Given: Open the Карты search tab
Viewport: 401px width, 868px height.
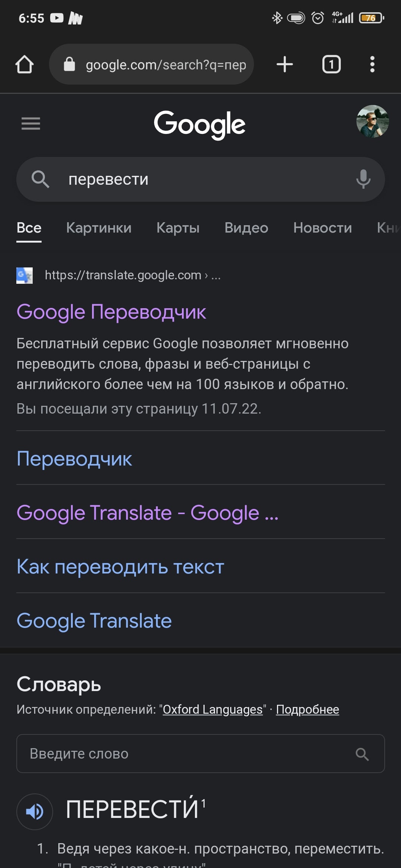Looking at the screenshot, I should pos(178,228).
